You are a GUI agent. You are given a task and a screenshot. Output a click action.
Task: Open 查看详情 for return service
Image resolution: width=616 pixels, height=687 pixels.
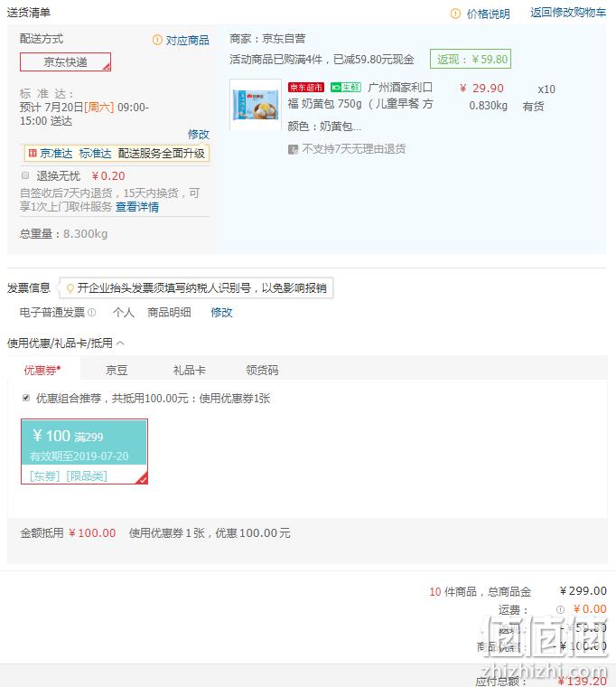click(137, 207)
